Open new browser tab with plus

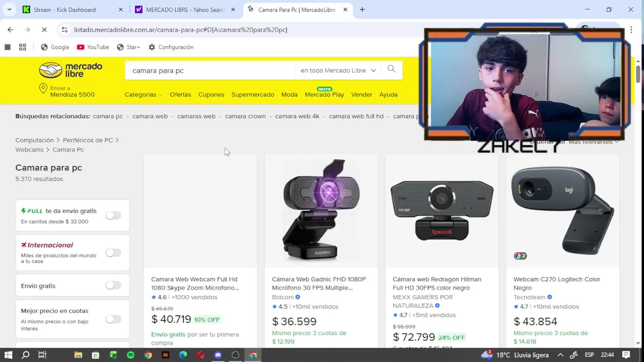pyautogui.click(x=362, y=10)
